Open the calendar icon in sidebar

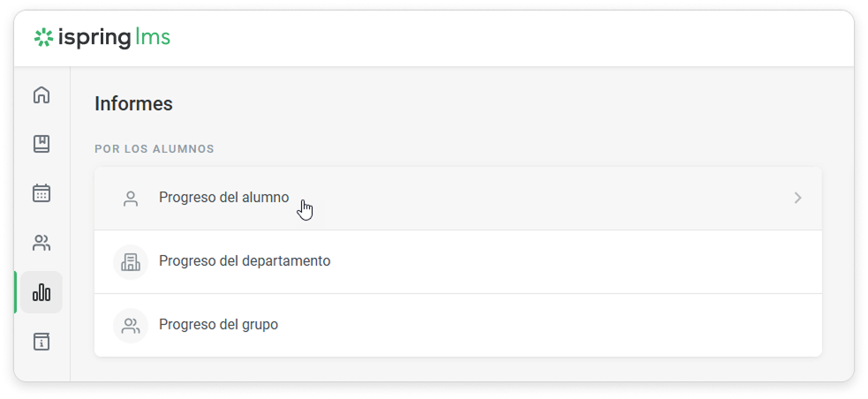[42, 193]
